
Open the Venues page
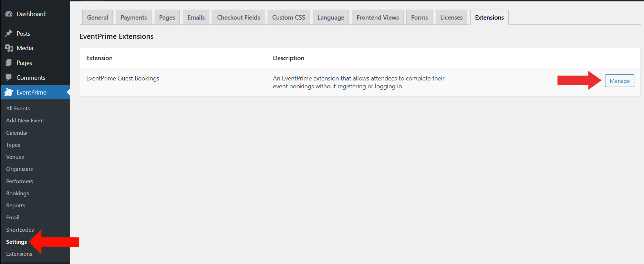(15, 157)
